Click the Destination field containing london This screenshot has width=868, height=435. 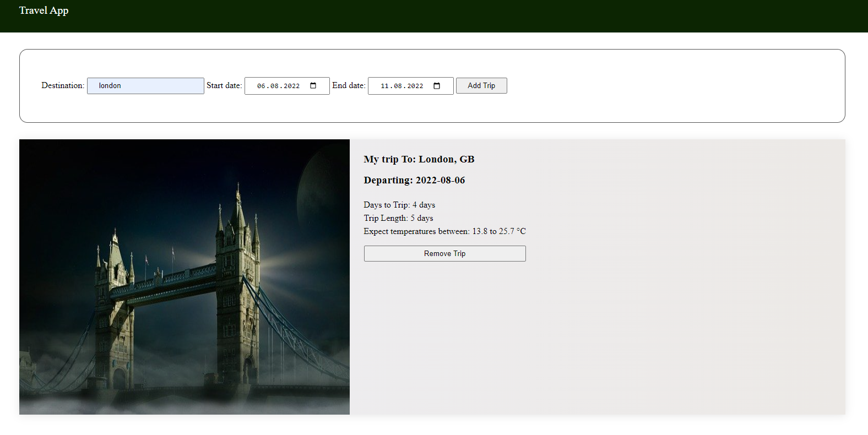click(x=145, y=86)
